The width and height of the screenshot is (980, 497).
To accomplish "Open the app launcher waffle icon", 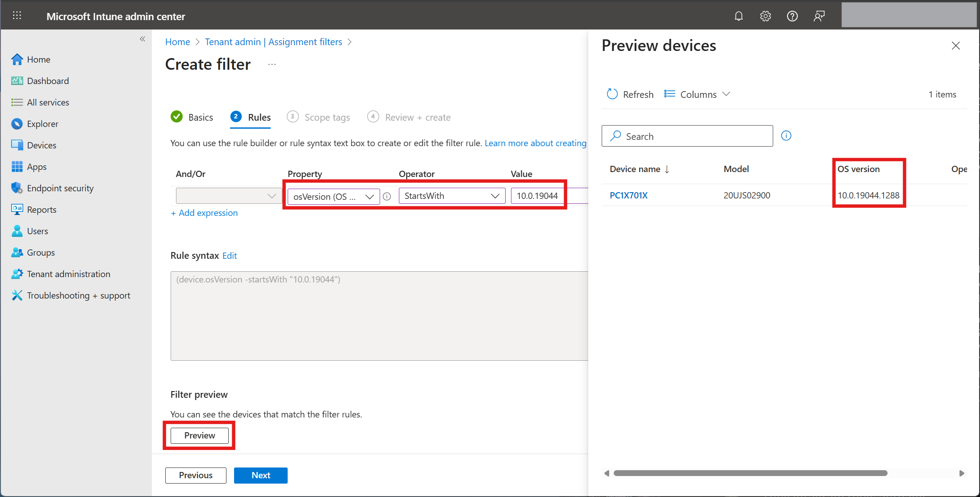I will (17, 16).
